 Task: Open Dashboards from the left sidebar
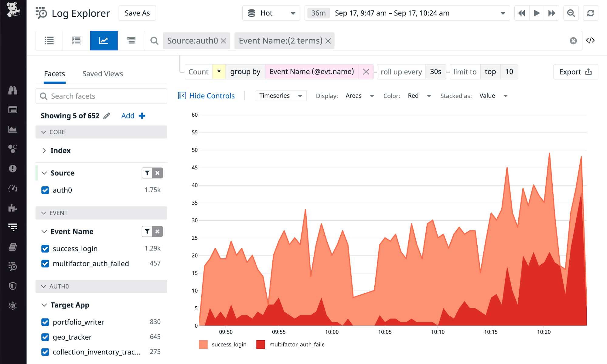[x=13, y=110]
